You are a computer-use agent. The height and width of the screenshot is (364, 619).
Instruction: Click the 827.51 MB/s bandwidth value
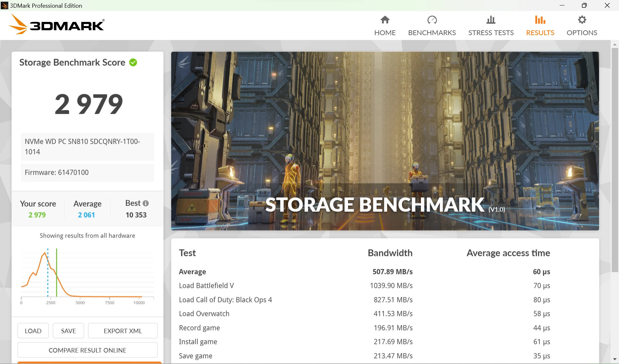point(393,300)
